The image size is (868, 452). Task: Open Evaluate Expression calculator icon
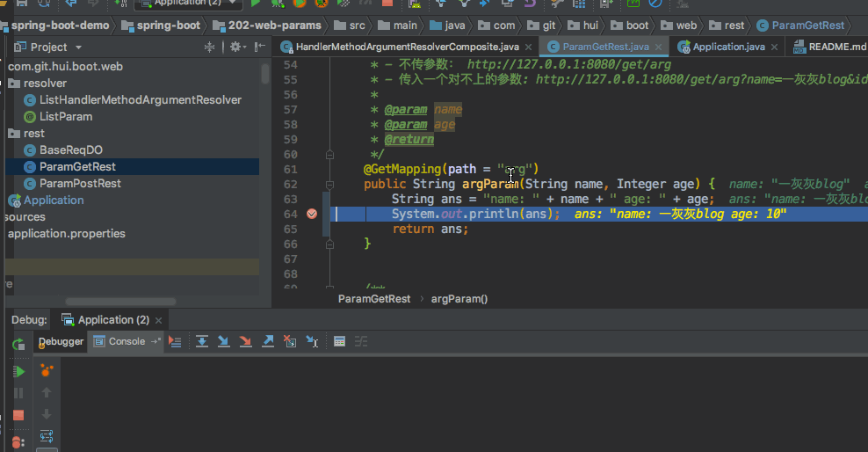(339, 341)
